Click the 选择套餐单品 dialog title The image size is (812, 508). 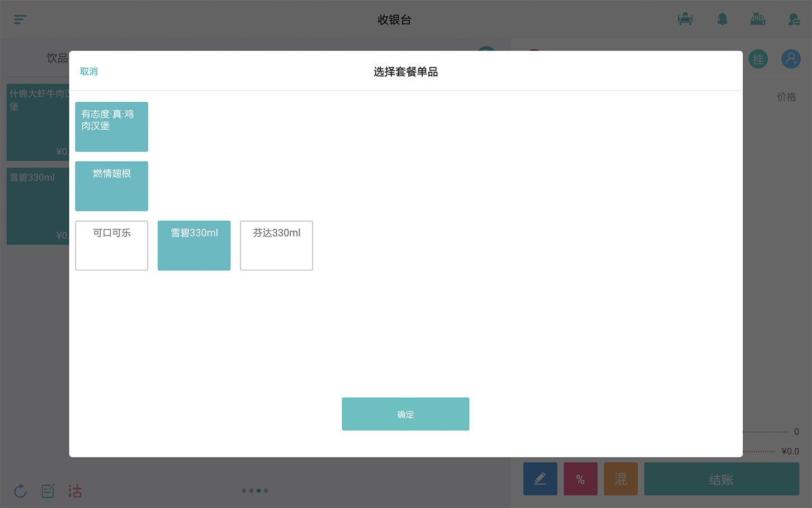406,72
